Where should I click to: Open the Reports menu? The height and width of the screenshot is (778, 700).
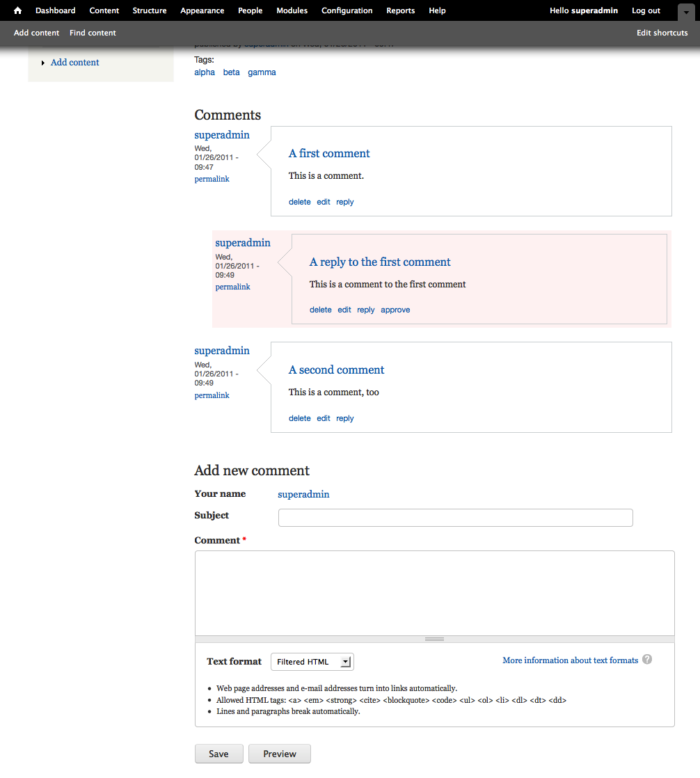[400, 10]
